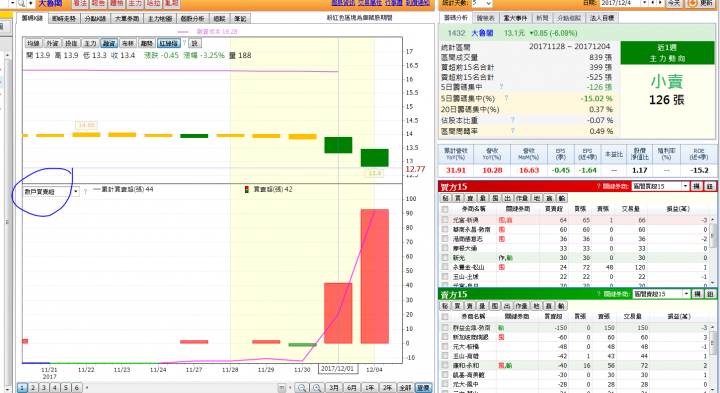This screenshot has height=393, width=720.
Task: Click the 秘 filter button in 賣方15 toolbar
Action: click(x=445, y=306)
